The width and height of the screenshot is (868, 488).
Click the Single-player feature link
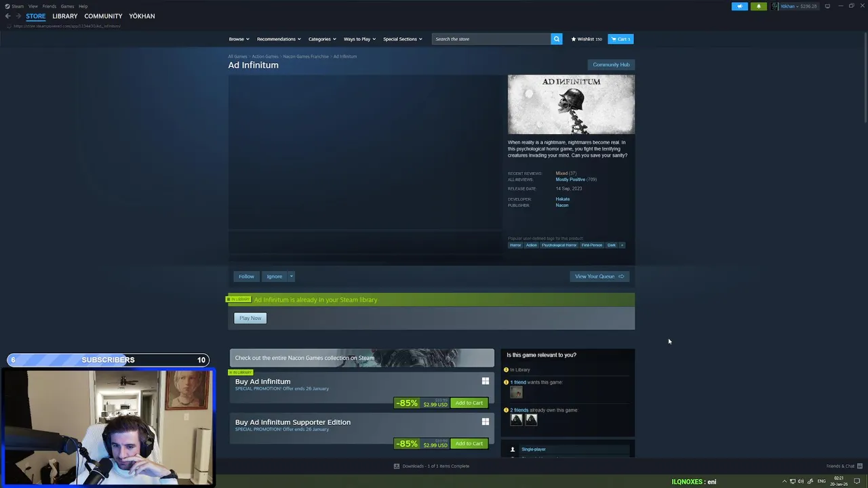pyautogui.click(x=534, y=449)
